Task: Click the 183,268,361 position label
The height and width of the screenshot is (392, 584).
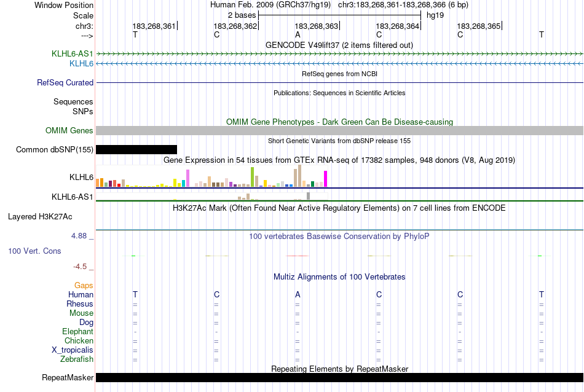Action: tap(154, 26)
